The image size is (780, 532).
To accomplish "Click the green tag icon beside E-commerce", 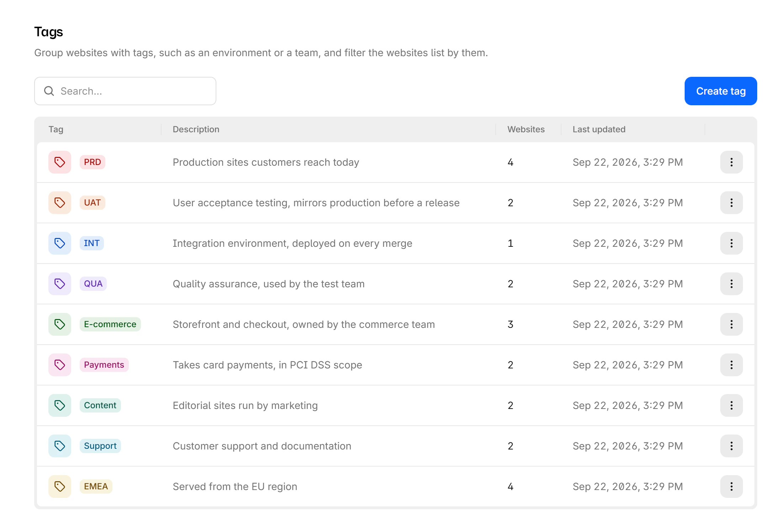I will (x=60, y=324).
